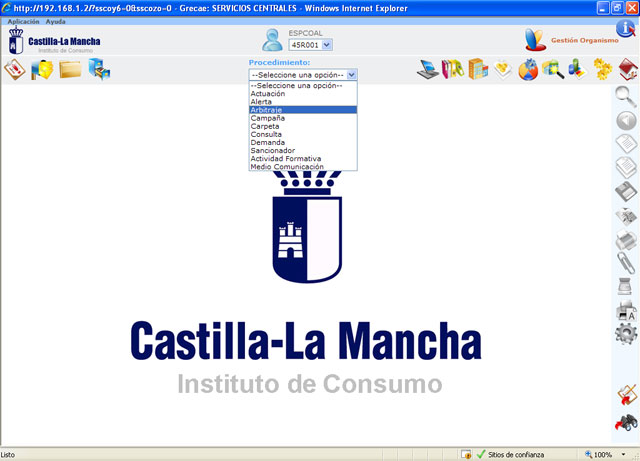Choose Medio Comunicación from the list
This screenshot has height=461, width=640.
coord(303,167)
